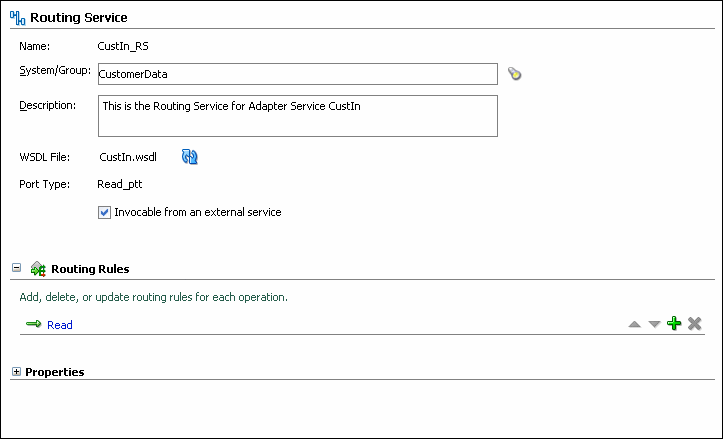Select the CustIn_RS name value
This screenshot has width=723, height=439.
point(123,46)
